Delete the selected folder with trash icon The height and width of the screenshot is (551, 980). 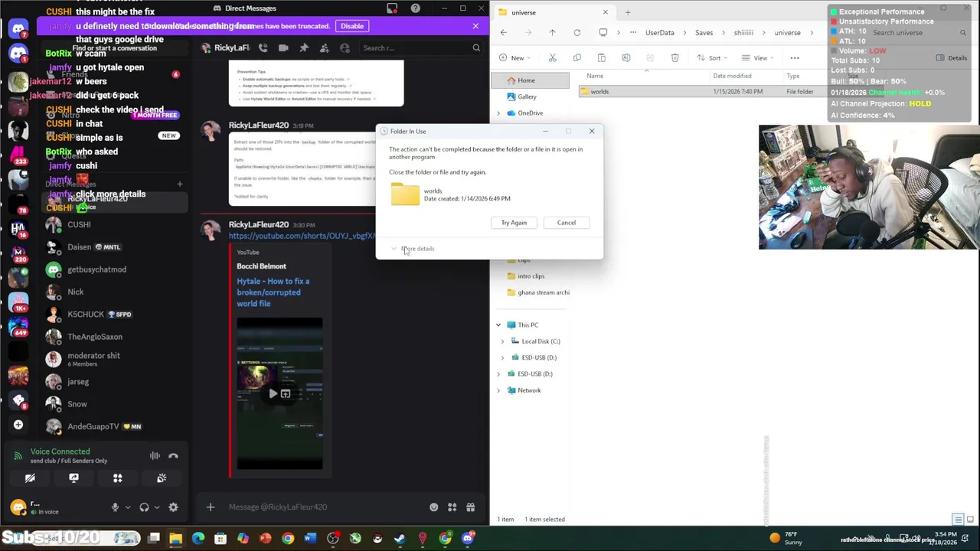click(x=675, y=58)
